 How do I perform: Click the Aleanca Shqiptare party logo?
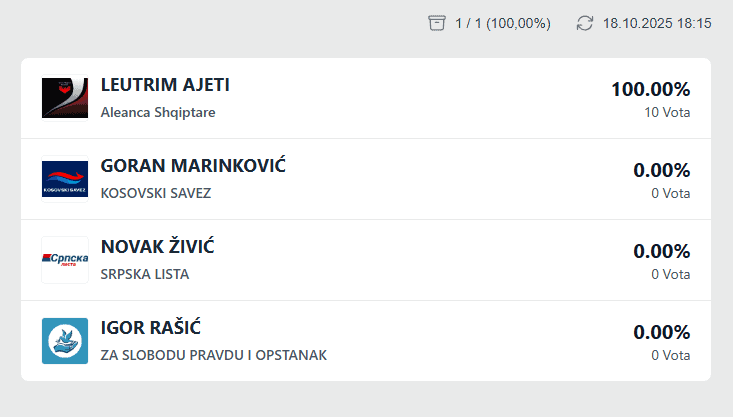[x=65, y=98]
